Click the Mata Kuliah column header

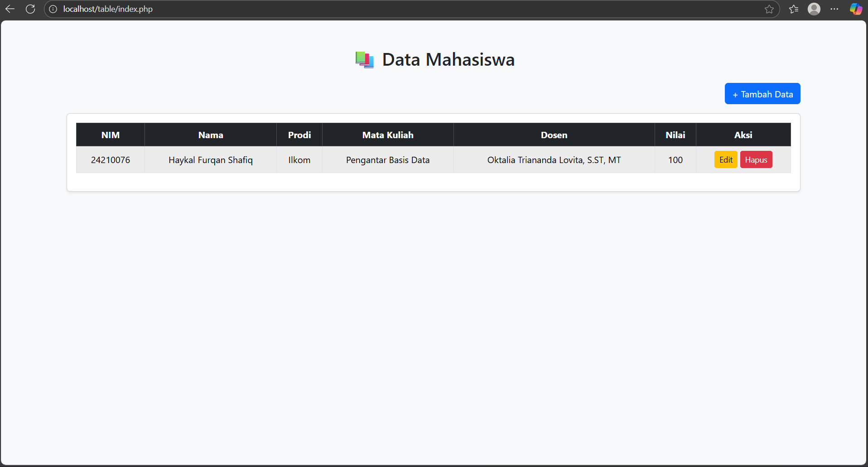click(x=388, y=135)
